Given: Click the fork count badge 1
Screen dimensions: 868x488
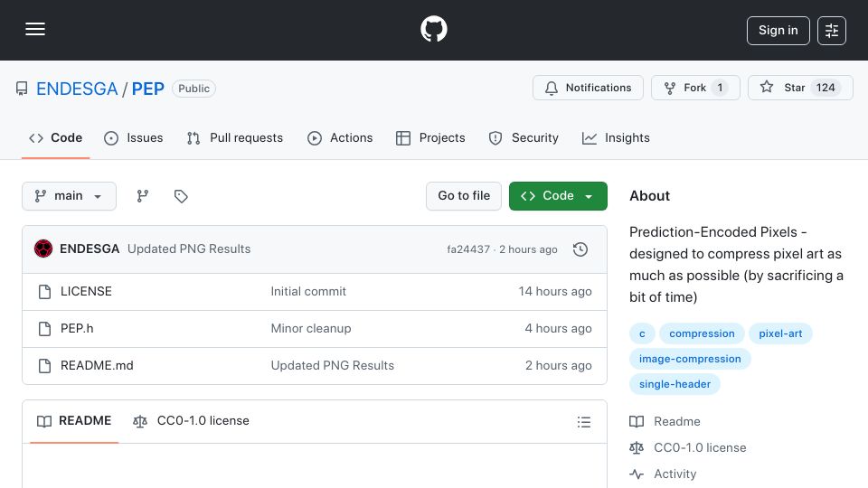Looking at the screenshot, I should (x=720, y=88).
